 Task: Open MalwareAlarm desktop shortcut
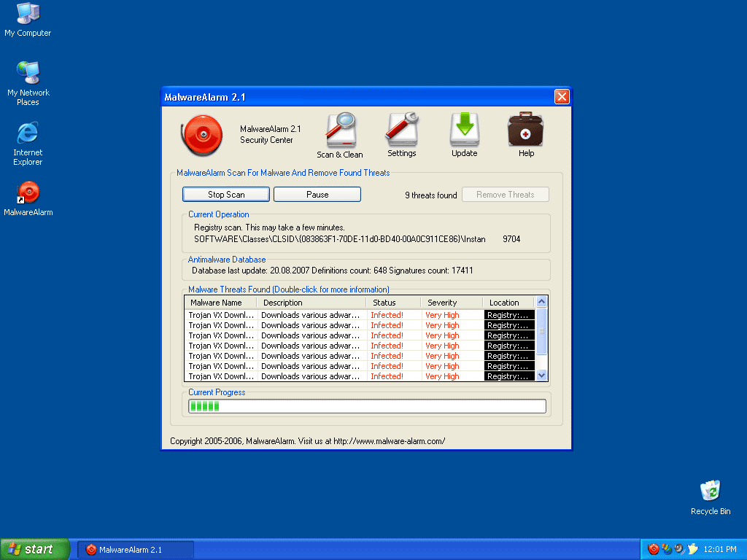pos(28,193)
